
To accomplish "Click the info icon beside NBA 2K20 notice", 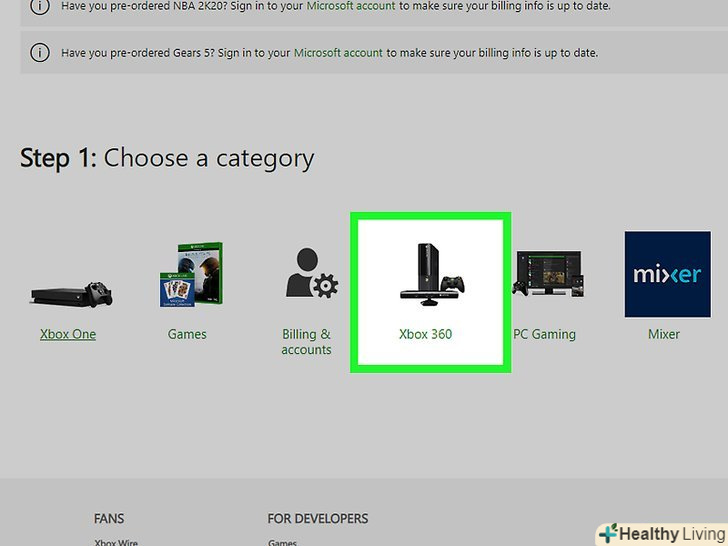I will (x=40, y=6).
